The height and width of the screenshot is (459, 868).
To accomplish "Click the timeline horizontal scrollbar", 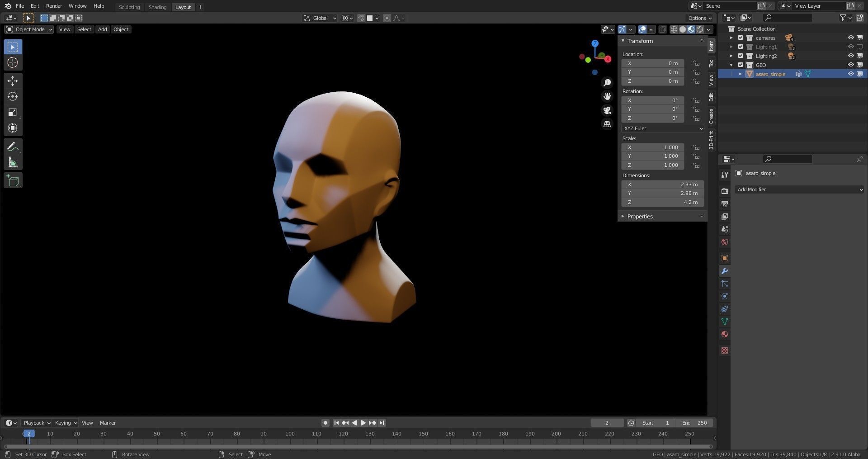I will pyautogui.click(x=358, y=446).
